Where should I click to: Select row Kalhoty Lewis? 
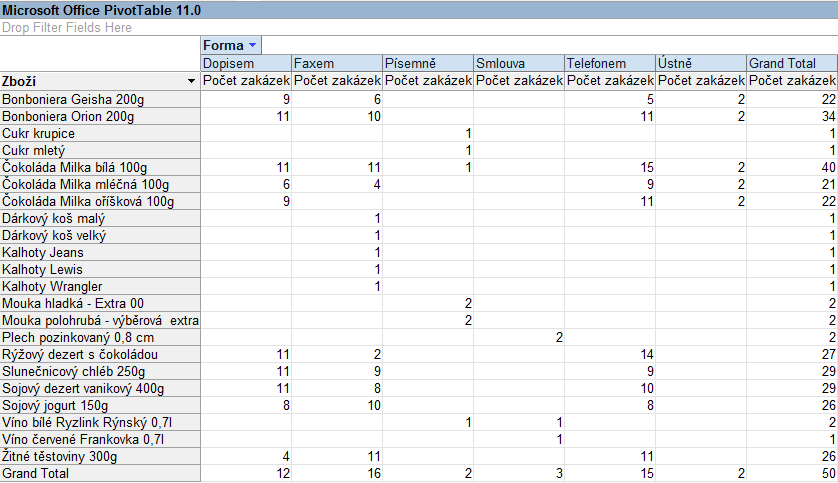pos(100,269)
